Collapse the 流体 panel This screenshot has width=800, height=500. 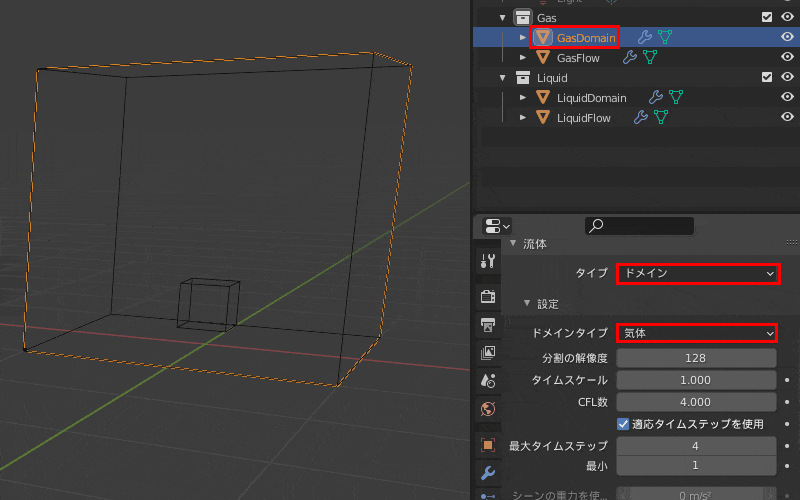(x=513, y=243)
